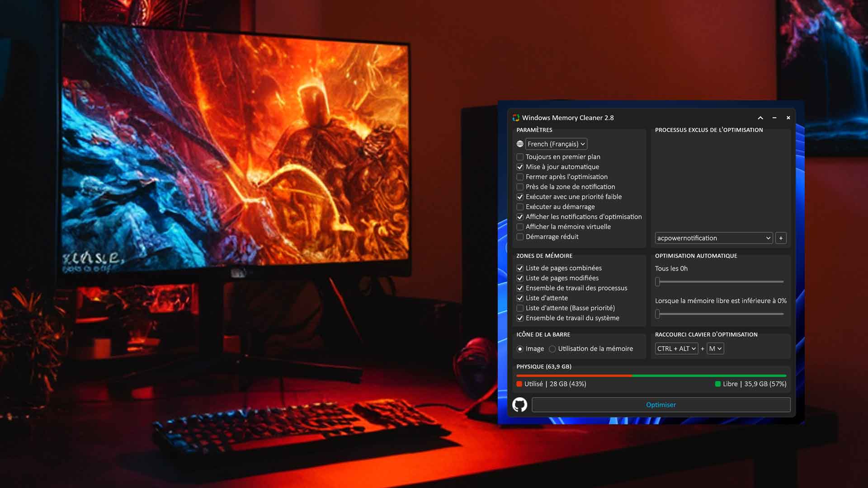Click the Windows Memory Cleaner app logo

[516, 118]
